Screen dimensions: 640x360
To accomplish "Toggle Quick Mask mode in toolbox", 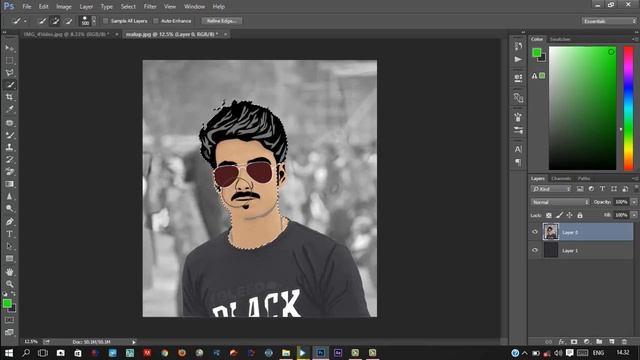I will coord(9,320).
